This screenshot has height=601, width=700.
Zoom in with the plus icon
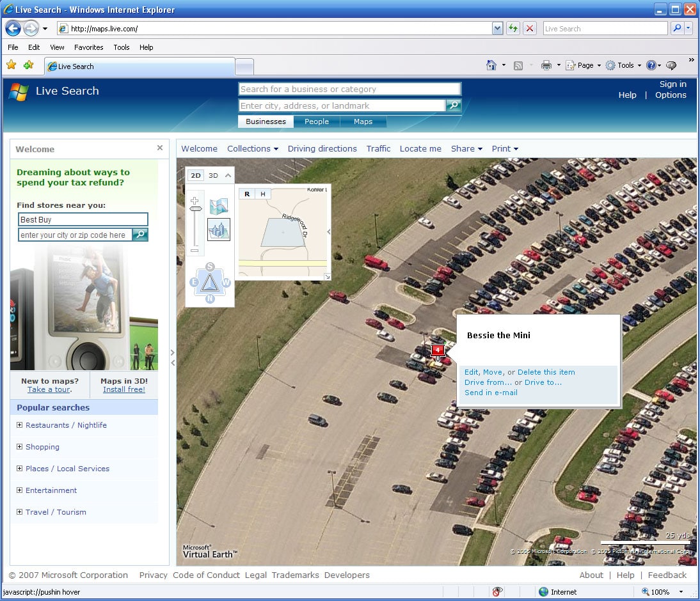point(195,200)
